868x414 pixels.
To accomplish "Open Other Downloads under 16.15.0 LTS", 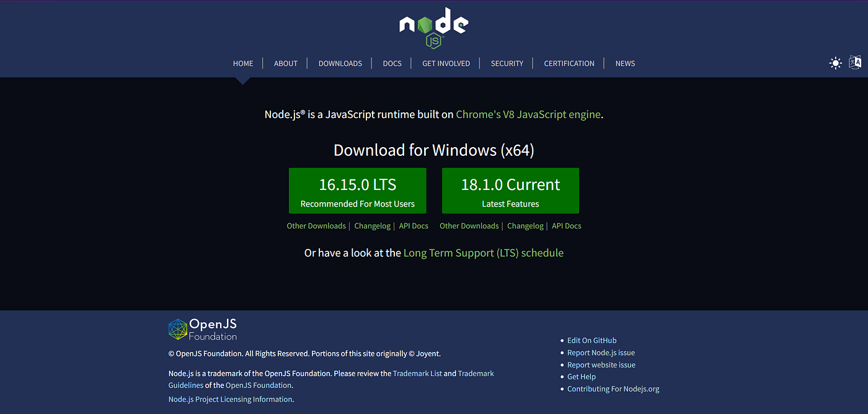I will point(316,226).
